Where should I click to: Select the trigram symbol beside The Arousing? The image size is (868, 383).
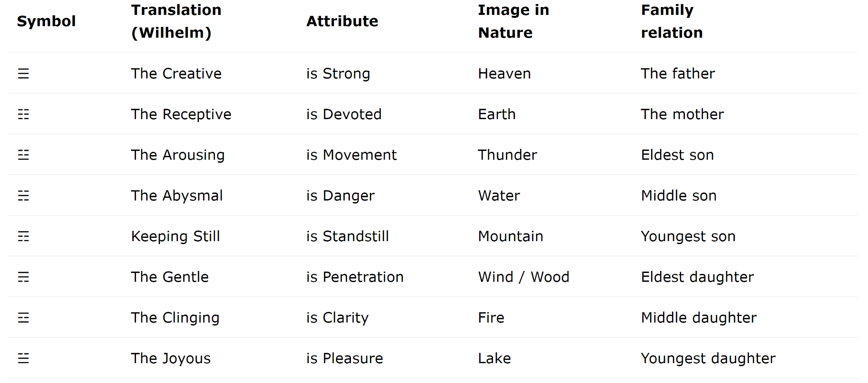pos(24,155)
